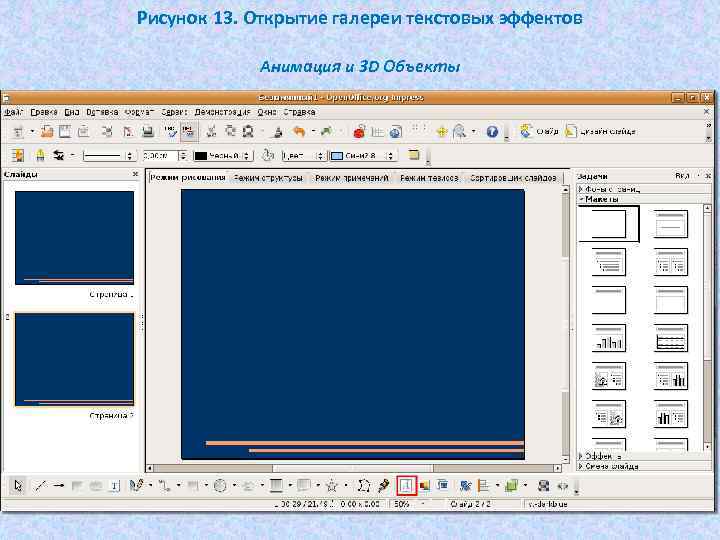
Task: Cut the selection with scissors icon
Action: click(211, 132)
